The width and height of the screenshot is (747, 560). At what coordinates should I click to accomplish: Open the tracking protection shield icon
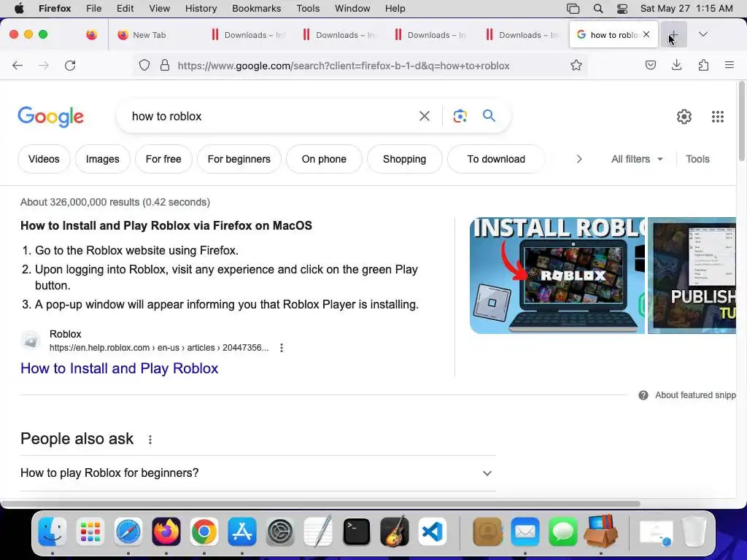144,65
